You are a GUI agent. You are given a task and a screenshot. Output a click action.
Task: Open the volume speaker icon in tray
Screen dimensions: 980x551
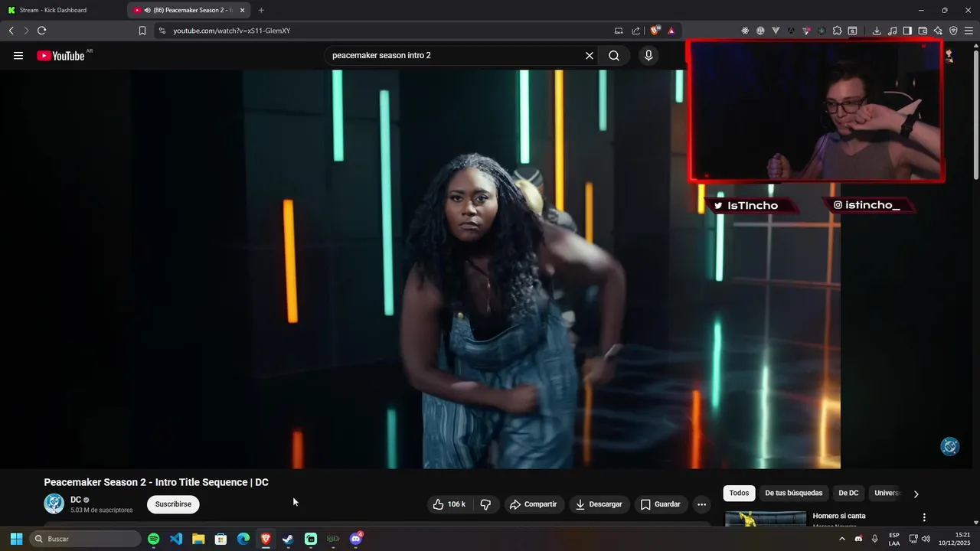click(926, 539)
